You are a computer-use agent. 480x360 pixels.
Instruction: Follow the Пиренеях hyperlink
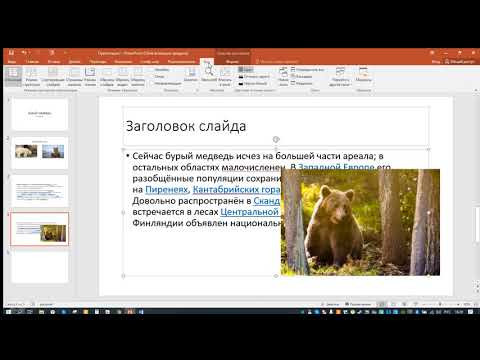[x=167, y=190]
